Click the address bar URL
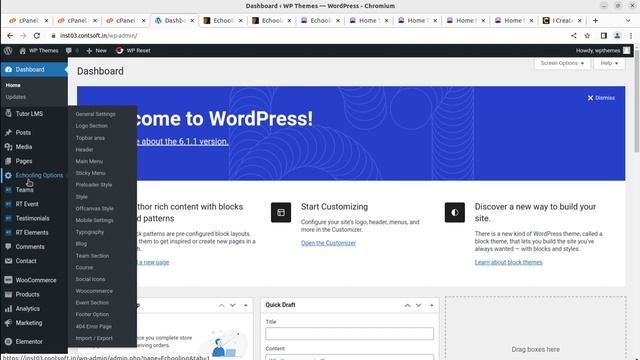Viewport: 640px width, 360px height. [x=98, y=36]
